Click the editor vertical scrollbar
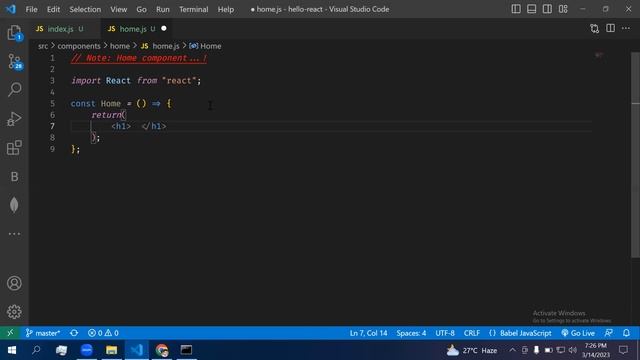Image resolution: width=640 pixels, height=360 pixels. tap(635, 155)
